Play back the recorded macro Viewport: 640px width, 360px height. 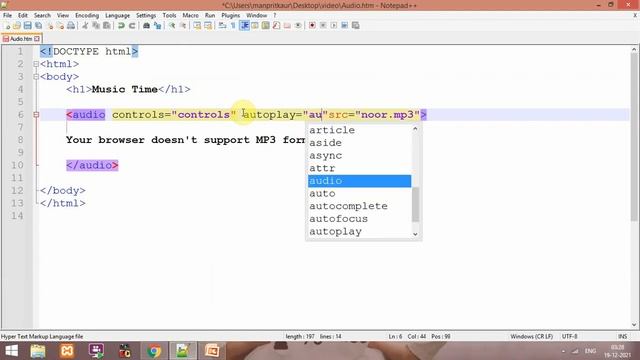pyautogui.click(x=334, y=25)
